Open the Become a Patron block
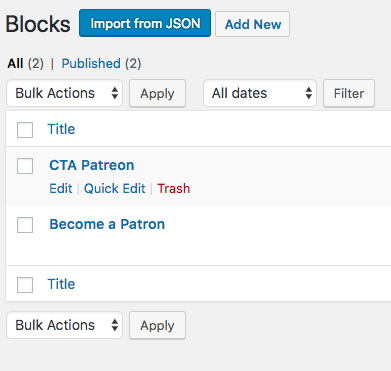This screenshot has height=371, width=391. click(107, 224)
